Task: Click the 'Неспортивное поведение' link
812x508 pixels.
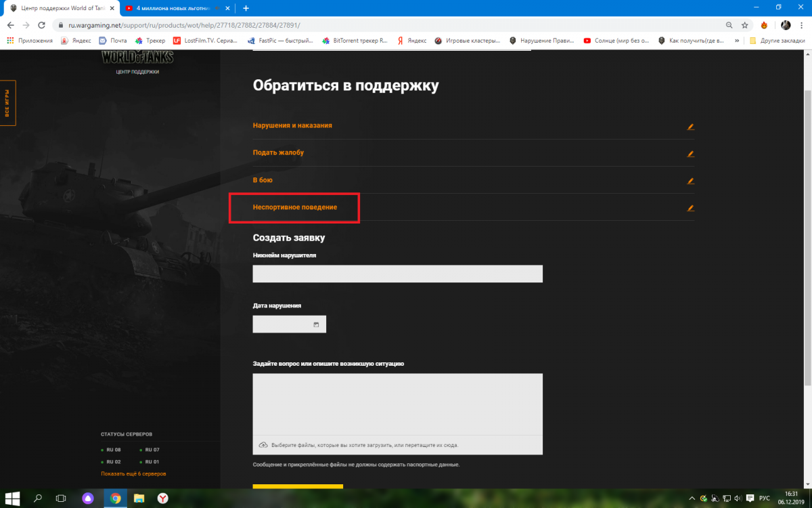Action: click(x=295, y=207)
